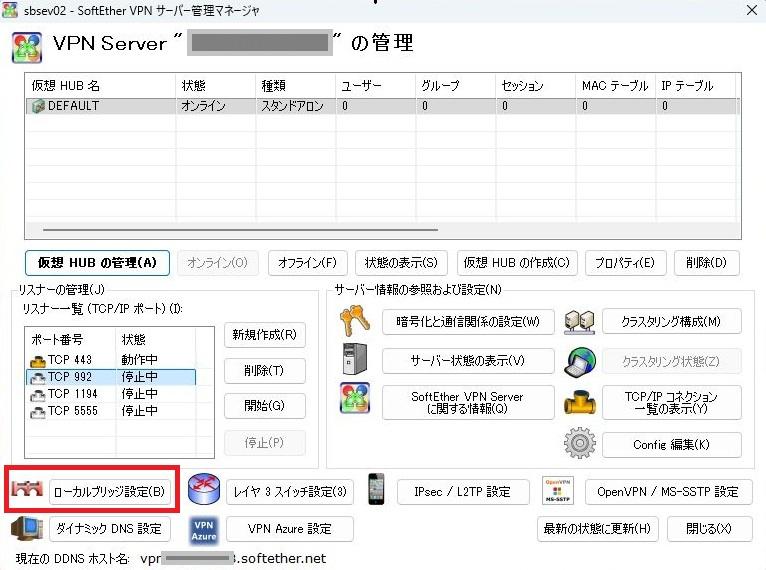Viewport: 766px width, 570px height.
Task: Open プロパティ(E) for the hub
Action: tap(625, 263)
